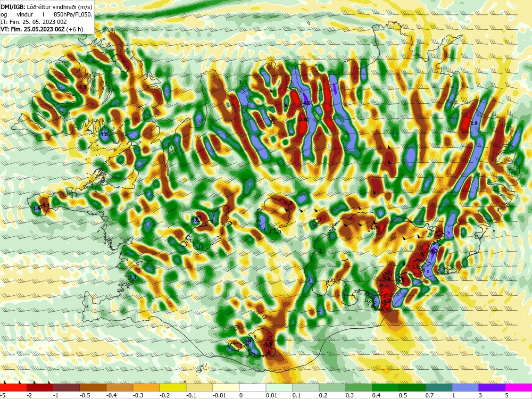Click the '-0.4' legend scale label
Viewport: 532px width, 399px height.
coord(111,395)
